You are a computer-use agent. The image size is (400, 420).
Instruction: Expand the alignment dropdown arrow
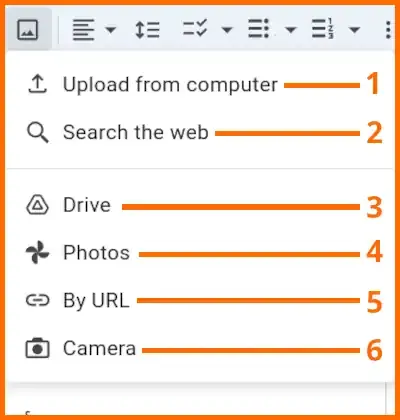point(111,30)
